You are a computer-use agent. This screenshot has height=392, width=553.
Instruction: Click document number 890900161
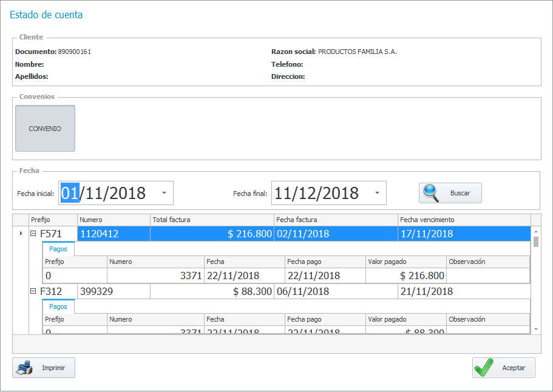(x=75, y=52)
